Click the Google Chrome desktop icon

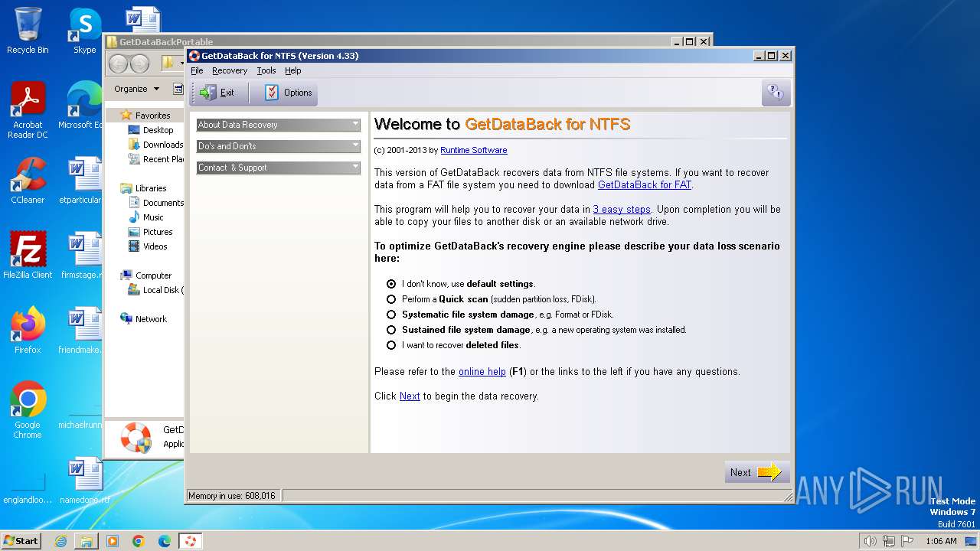pyautogui.click(x=28, y=410)
